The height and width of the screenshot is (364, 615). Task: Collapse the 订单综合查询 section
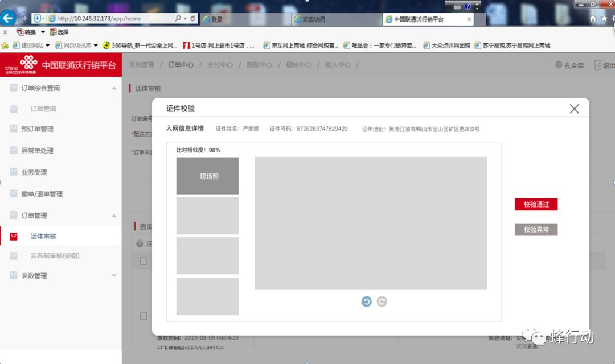(113, 88)
